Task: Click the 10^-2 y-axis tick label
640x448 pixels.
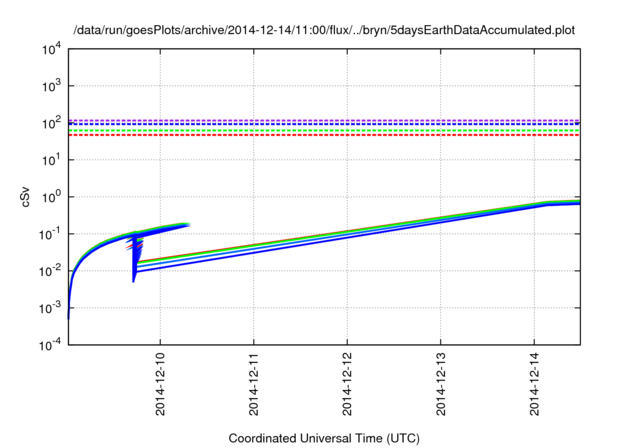Action: pos(50,271)
